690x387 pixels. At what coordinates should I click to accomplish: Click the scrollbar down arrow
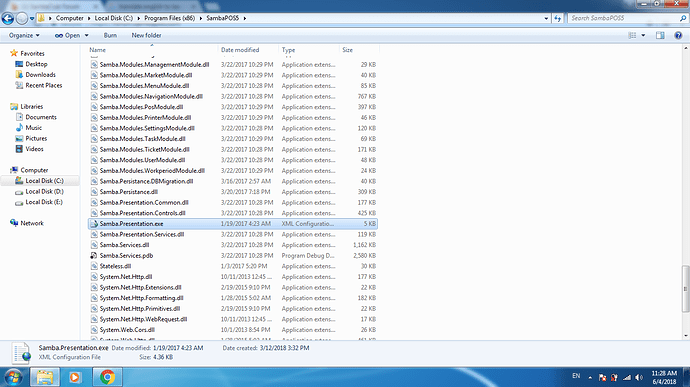pyautogui.click(x=686, y=335)
